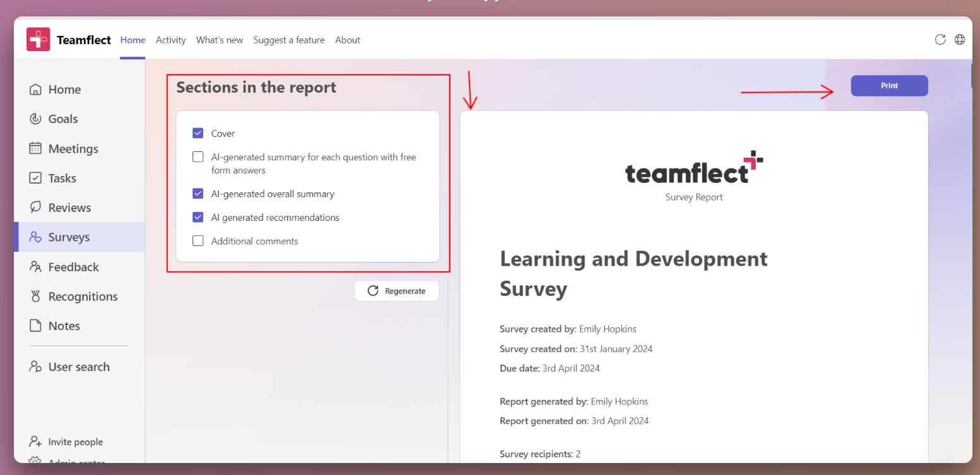Click Invite people link in sidebar
This screenshot has width=980, height=475.
[x=75, y=442]
